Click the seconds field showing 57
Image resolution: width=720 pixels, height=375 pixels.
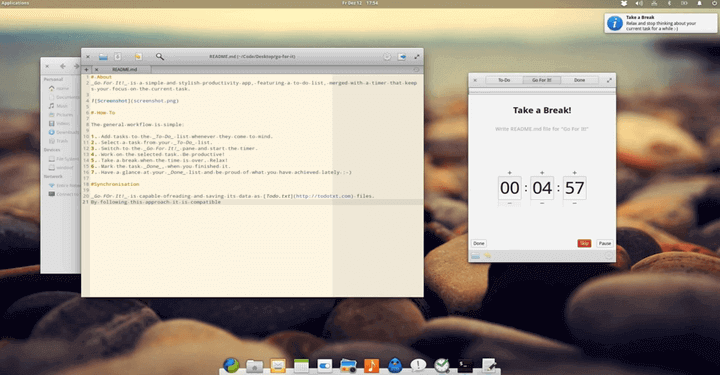click(574, 188)
